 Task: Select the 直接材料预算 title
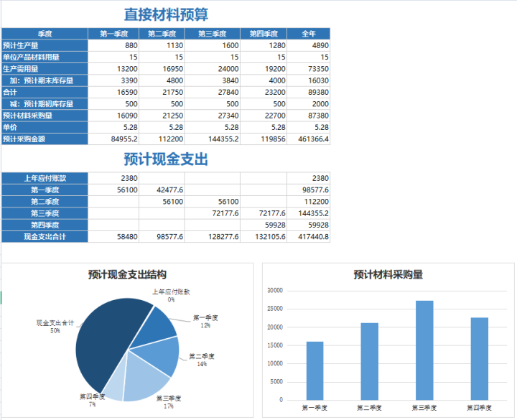(166, 14)
